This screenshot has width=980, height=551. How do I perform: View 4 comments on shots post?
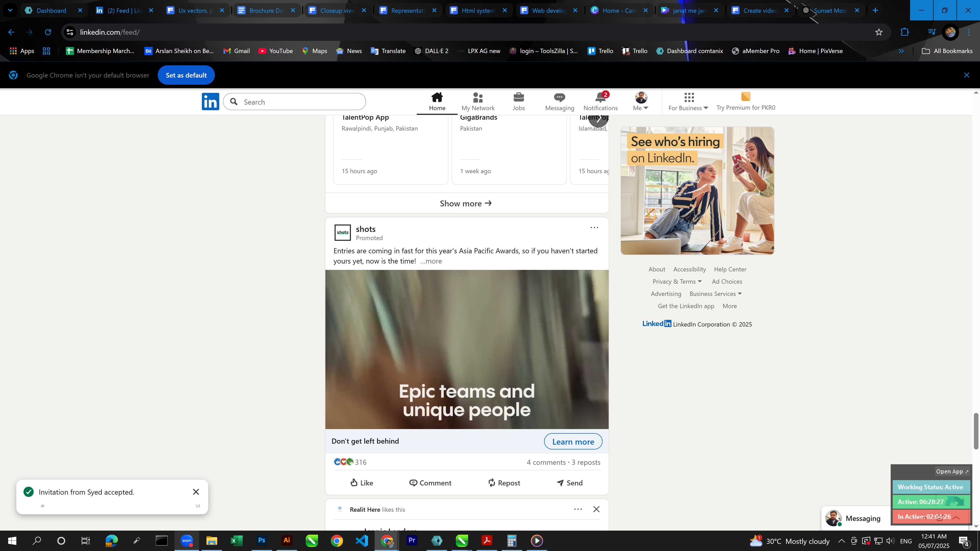[546, 462]
